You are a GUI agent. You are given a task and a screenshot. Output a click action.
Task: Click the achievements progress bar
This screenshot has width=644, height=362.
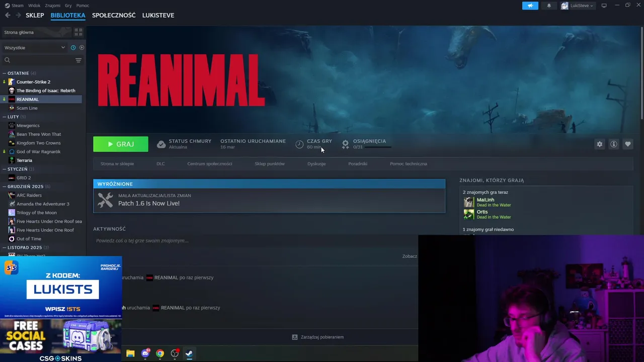coord(378,147)
